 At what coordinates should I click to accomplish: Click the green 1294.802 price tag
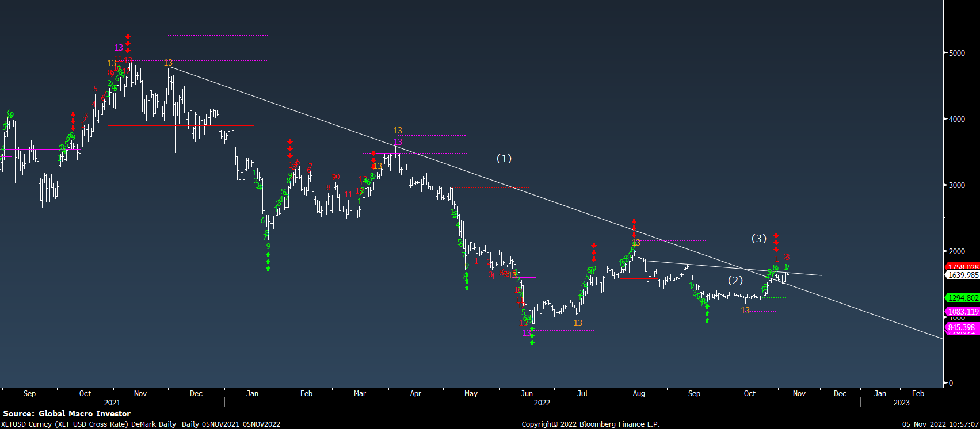pyautogui.click(x=962, y=298)
